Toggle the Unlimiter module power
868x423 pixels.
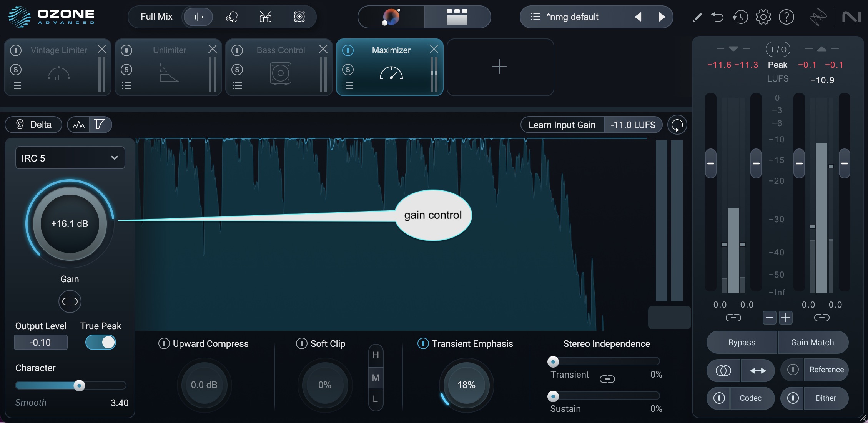(126, 50)
